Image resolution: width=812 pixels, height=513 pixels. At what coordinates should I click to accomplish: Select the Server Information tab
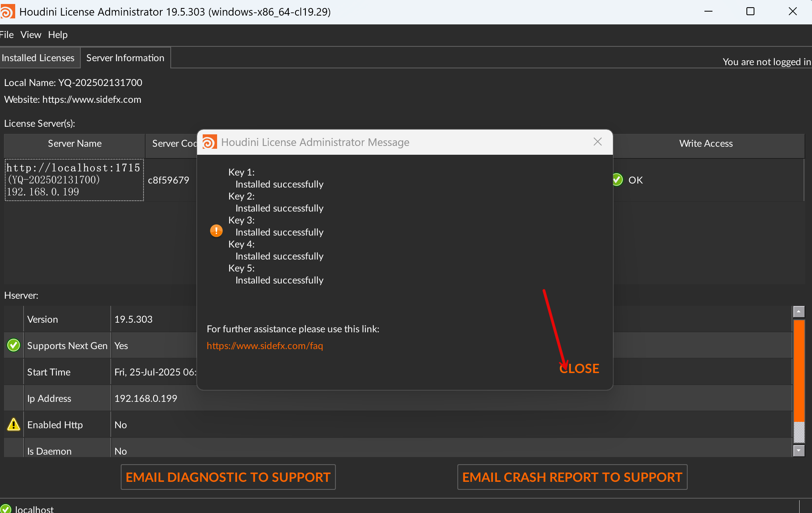pyautogui.click(x=125, y=58)
